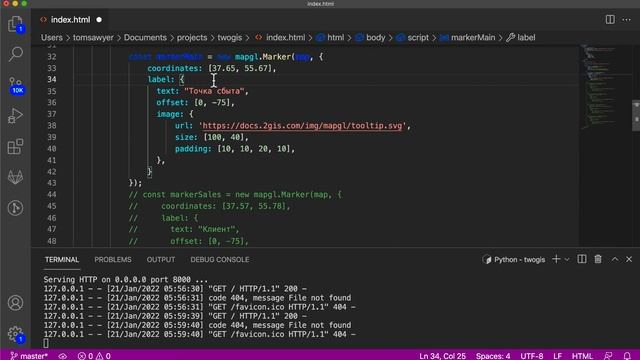Viewport: 640px width, 360px height.
Task: Change language mode from HTML
Action: click(582, 356)
